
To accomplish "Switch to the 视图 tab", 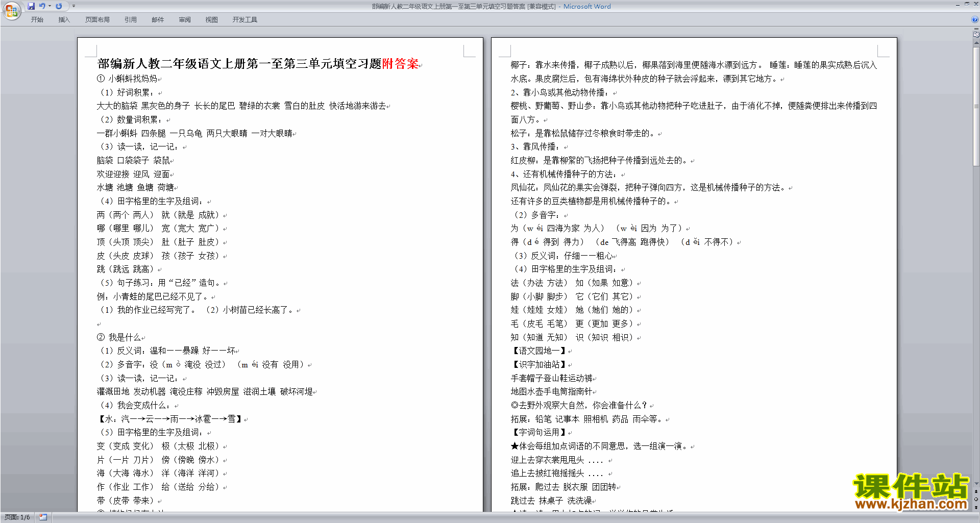I will (x=211, y=20).
